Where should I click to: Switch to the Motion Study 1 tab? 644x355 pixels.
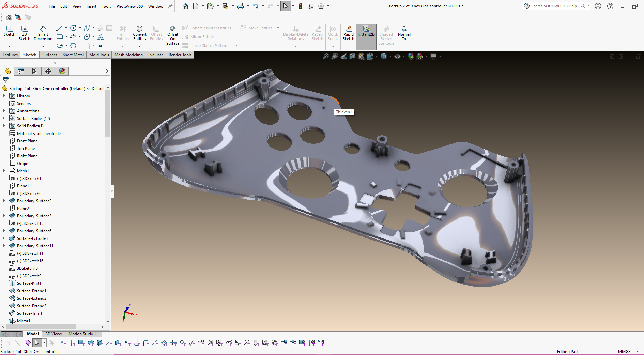coord(82,334)
